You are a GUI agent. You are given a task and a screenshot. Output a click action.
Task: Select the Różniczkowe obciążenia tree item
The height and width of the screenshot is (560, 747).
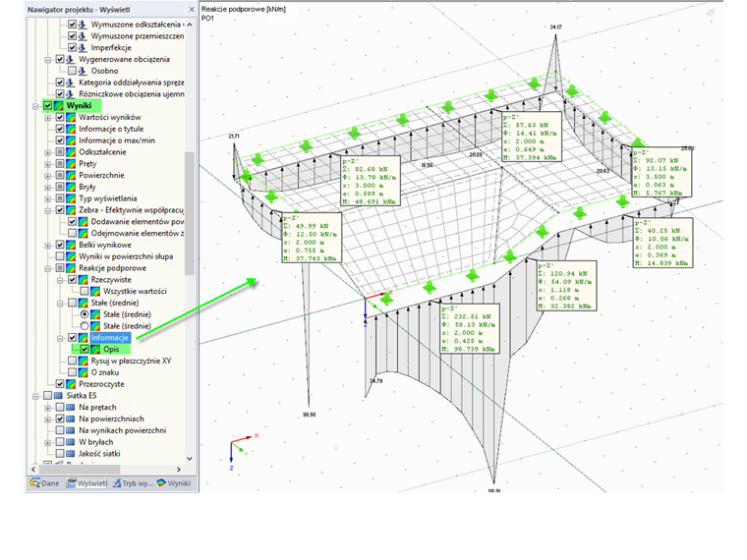click(132, 94)
